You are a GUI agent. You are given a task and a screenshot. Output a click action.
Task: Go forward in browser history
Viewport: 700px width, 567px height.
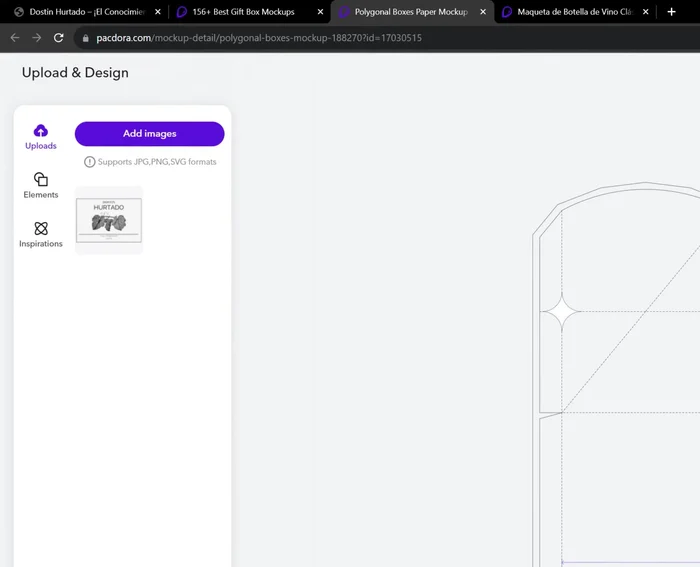pyautogui.click(x=37, y=38)
